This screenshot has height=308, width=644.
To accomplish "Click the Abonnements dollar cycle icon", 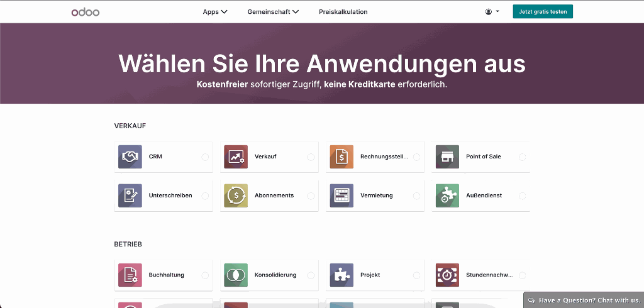I will (236, 195).
